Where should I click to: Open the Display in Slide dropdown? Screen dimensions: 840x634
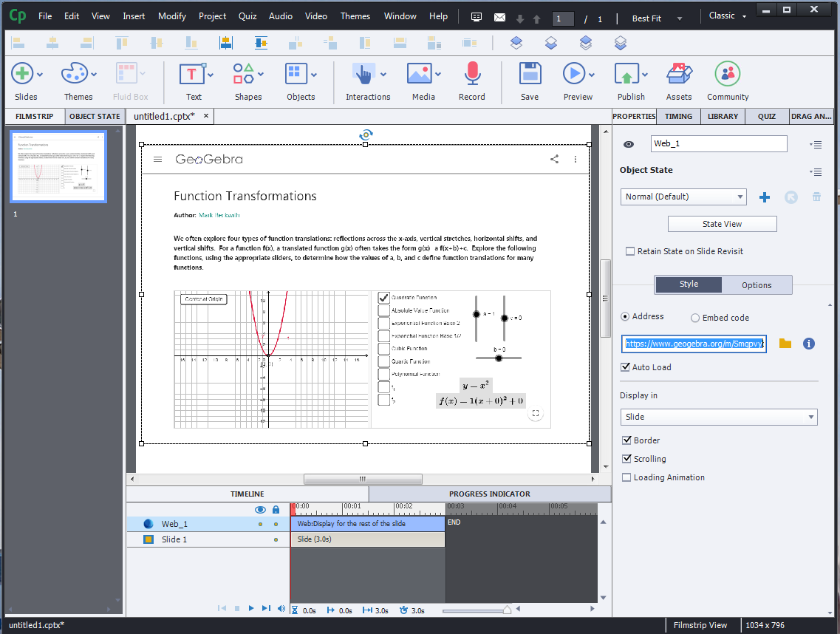(718, 417)
